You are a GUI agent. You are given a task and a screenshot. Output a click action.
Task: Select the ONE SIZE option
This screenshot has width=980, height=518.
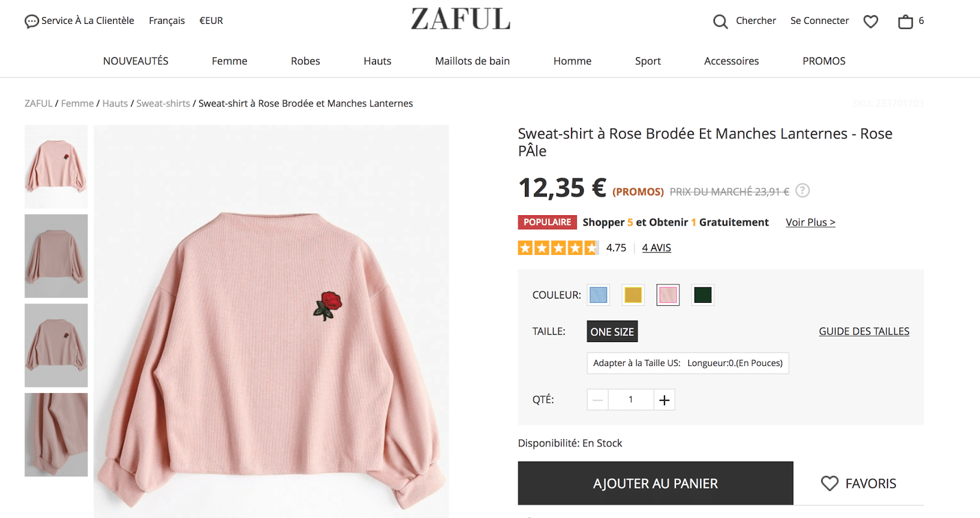(x=612, y=332)
